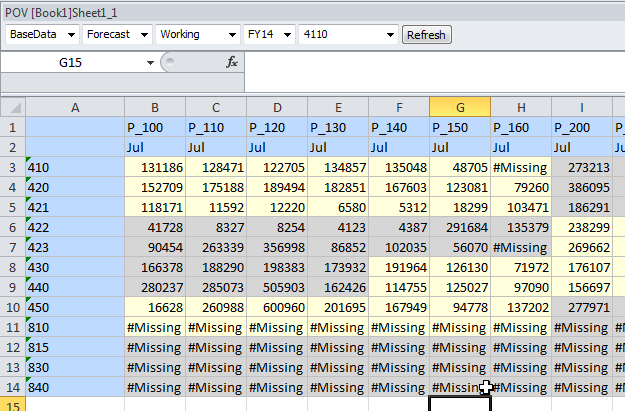Click the Jul cell under P_120
Screen dimensions: 625x411
pos(277,147)
